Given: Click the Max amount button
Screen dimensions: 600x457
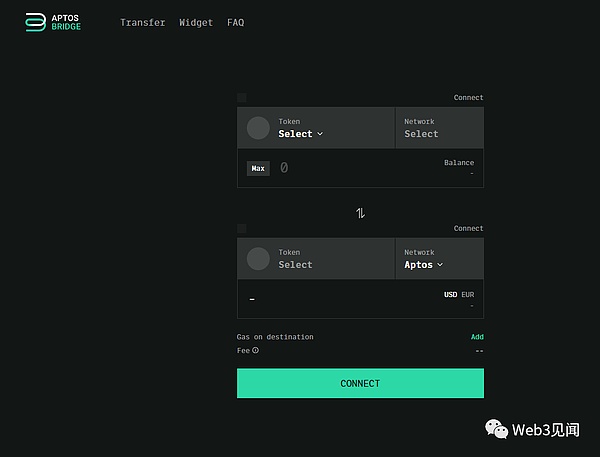Looking at the screenshot, I should pyautogui.click(x=258, y=168).
